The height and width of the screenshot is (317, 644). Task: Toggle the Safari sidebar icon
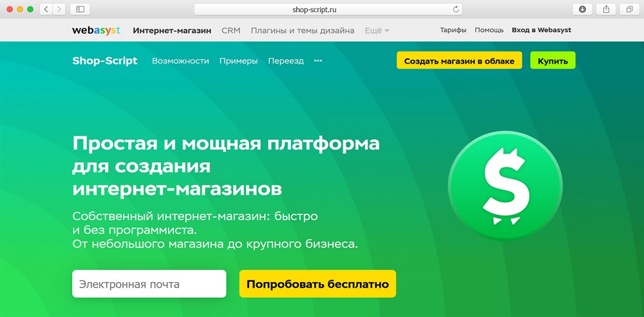click(80, 10)
